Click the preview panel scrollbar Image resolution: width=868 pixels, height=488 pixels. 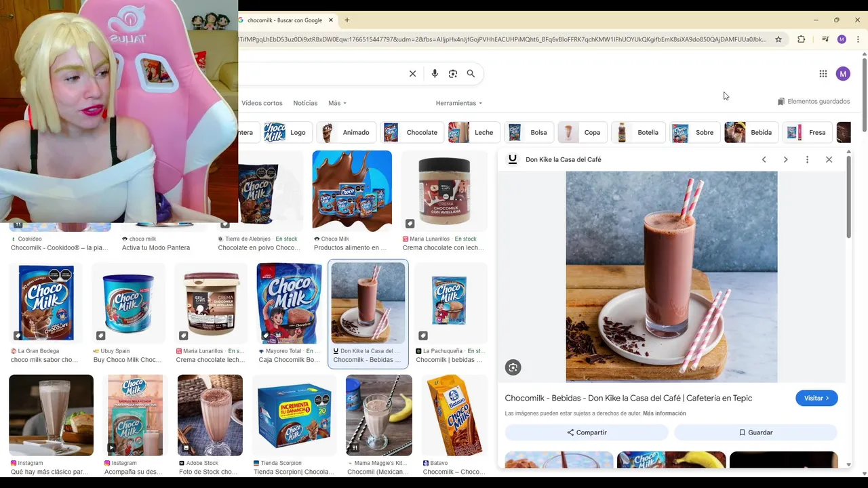[x=848, y=197]
